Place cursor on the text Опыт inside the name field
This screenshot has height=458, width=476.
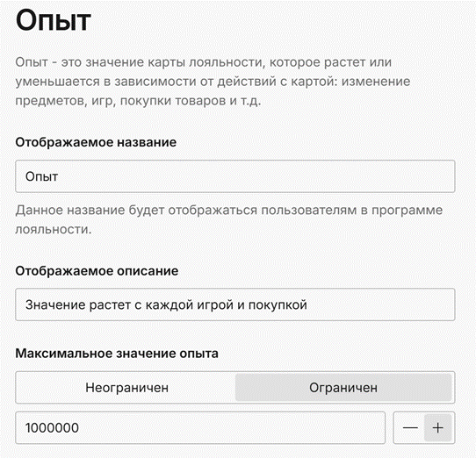click(41, 176)
